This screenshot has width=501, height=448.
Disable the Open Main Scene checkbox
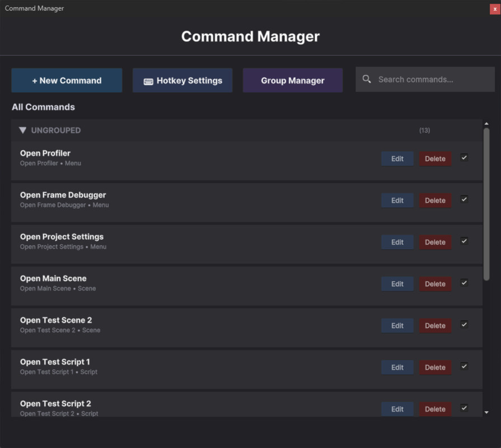click(x=464, y=283)
